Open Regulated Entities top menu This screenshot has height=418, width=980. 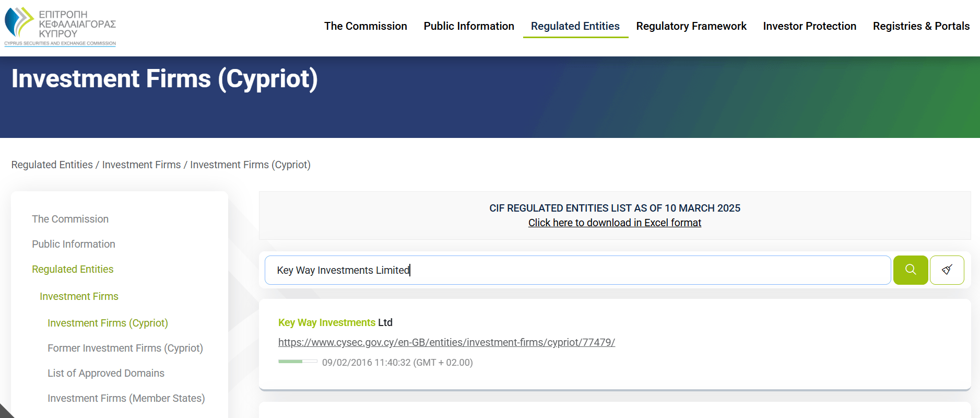point(575,26)
